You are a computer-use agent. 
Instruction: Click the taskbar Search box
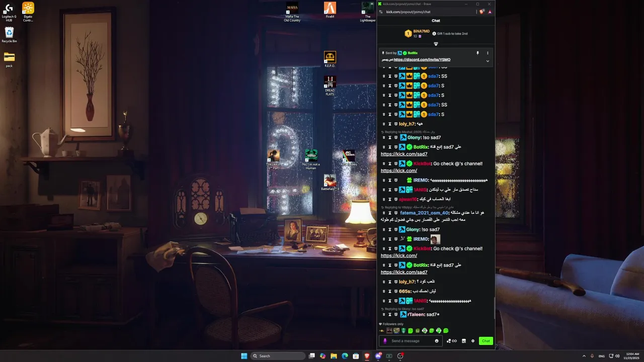278,356
